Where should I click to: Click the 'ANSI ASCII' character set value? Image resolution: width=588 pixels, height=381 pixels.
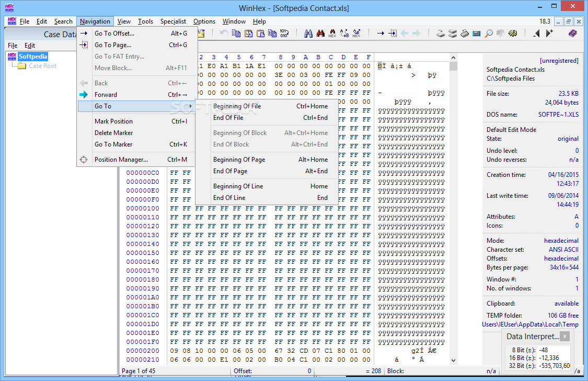pyautogui.click(x=563, y=250)
